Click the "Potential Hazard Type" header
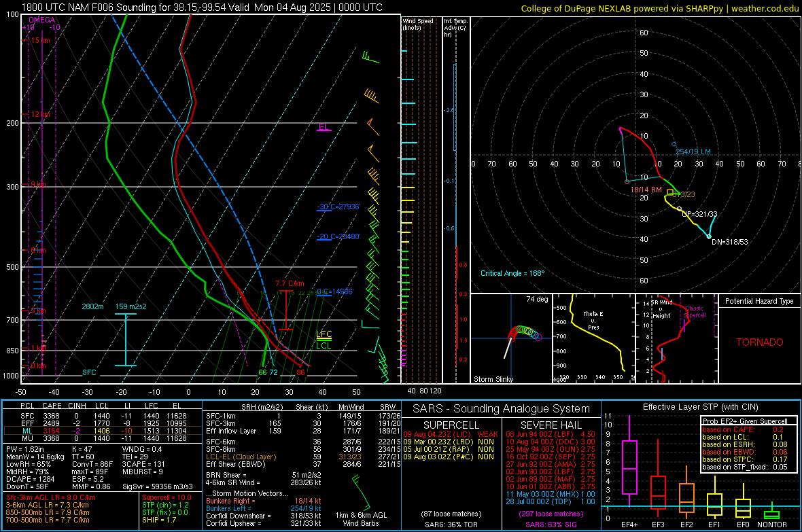Viewport: 802px width, 532px height. click(759, 301)
